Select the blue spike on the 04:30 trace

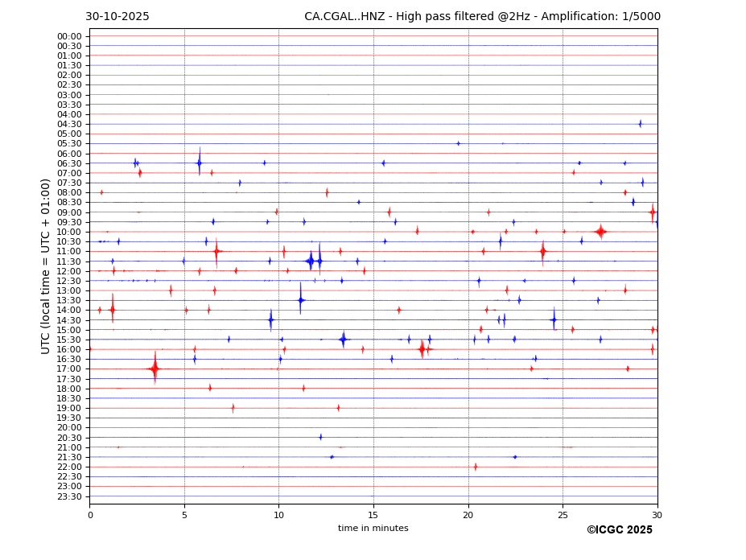(640, 124)
